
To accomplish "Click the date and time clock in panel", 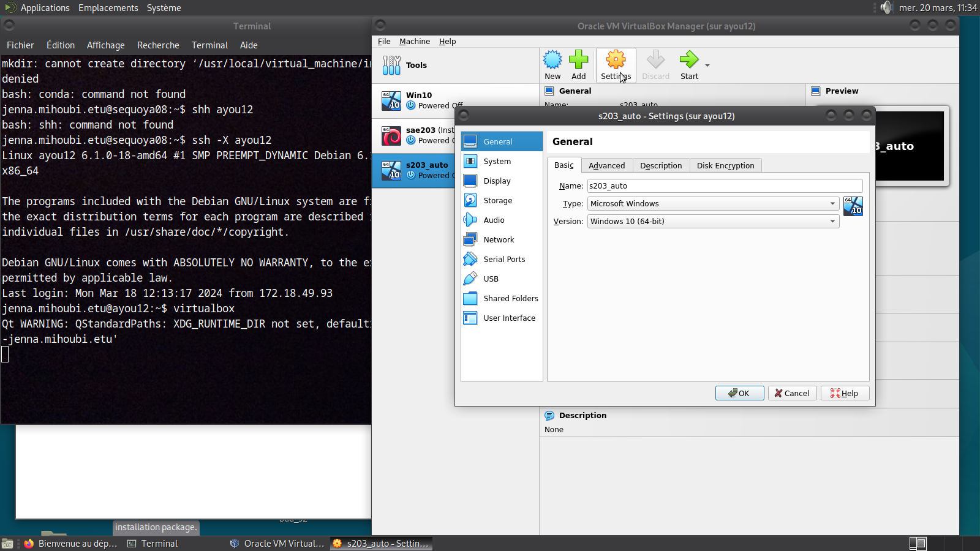I will coord(938,8).
